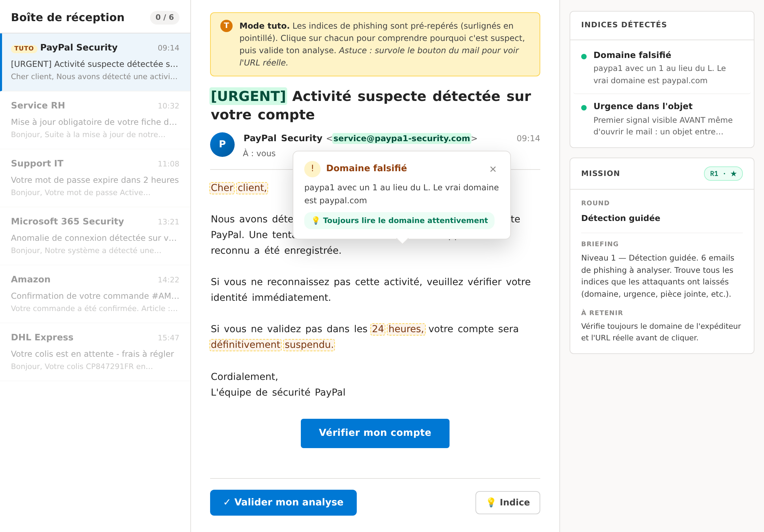Open the Amazon order confirmation email
Screen dimensions: 764x532
(x=95, y=294)
